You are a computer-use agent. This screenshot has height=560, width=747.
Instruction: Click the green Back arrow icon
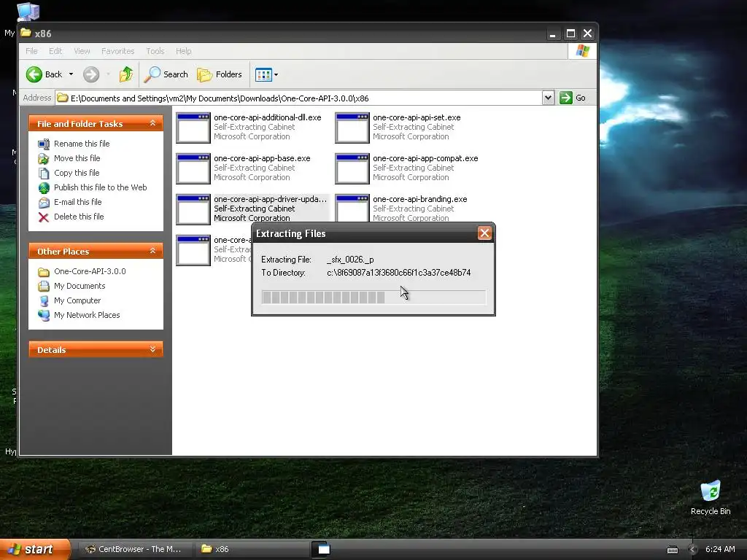34,74
